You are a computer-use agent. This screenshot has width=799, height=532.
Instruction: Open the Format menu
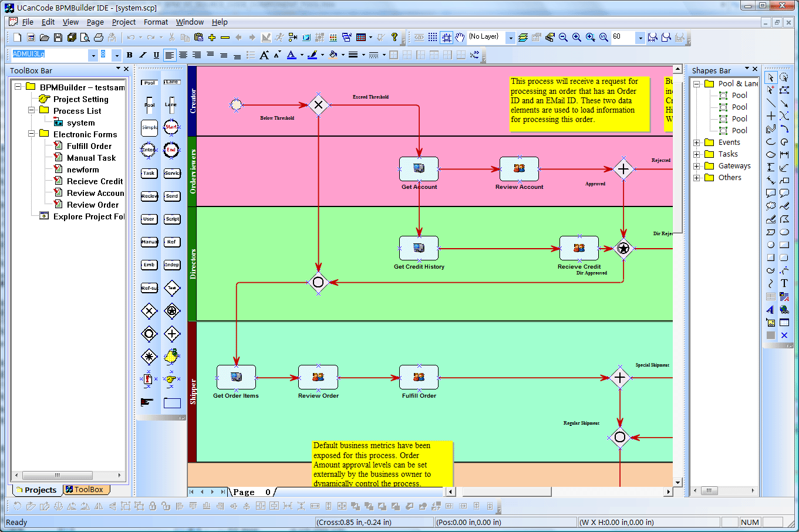[156, 22]
